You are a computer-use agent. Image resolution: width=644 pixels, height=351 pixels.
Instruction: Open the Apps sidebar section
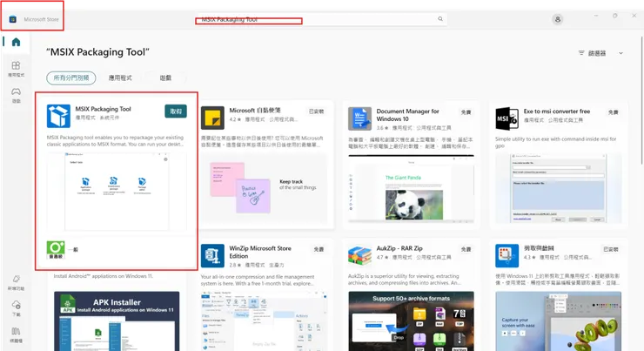click(x=16, y=69)
